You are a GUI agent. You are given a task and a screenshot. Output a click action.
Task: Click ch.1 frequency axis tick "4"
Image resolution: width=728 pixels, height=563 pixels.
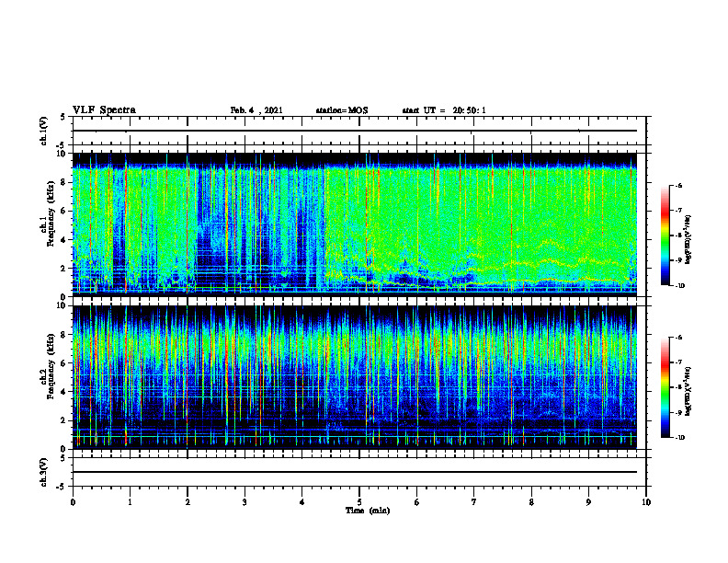click(63, 240)
